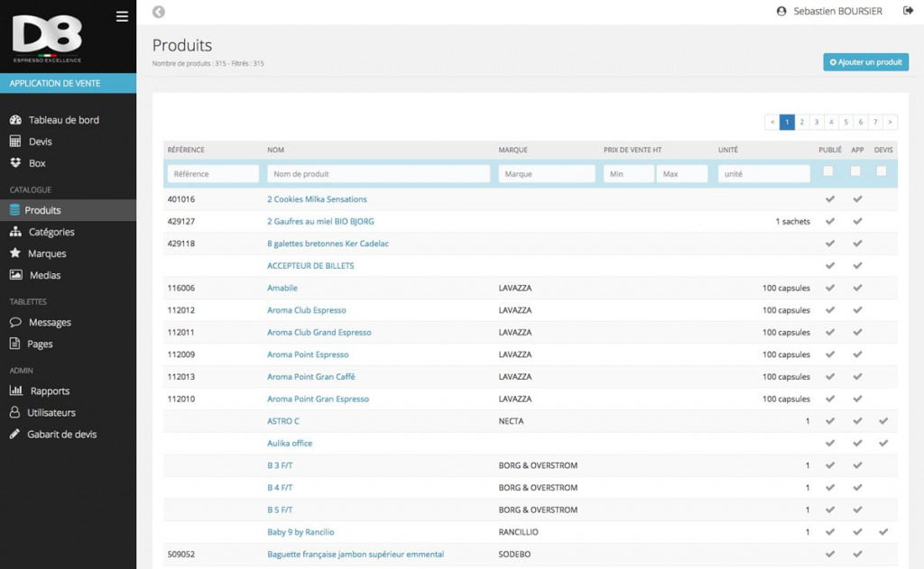The height and width of the screenshot is (569, 924).
Task: Click the D8 Espresso Excellence logo
Action: (x=47, y=38)
